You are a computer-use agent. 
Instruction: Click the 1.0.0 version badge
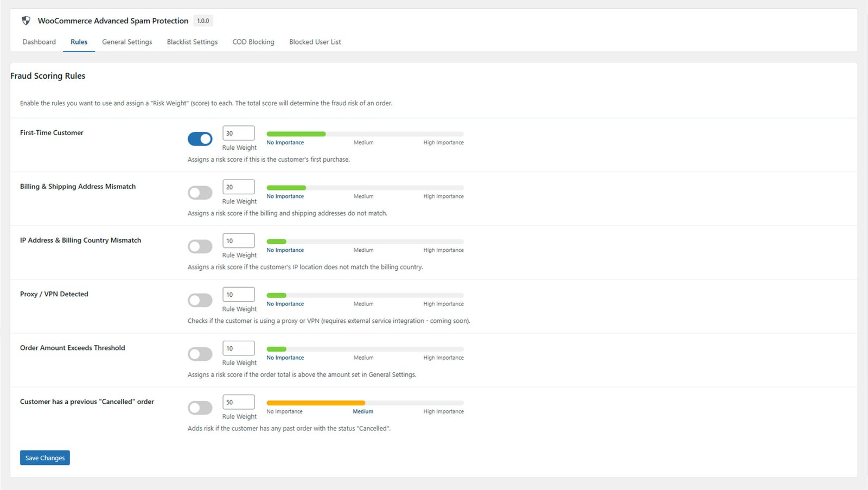(203, 21)
